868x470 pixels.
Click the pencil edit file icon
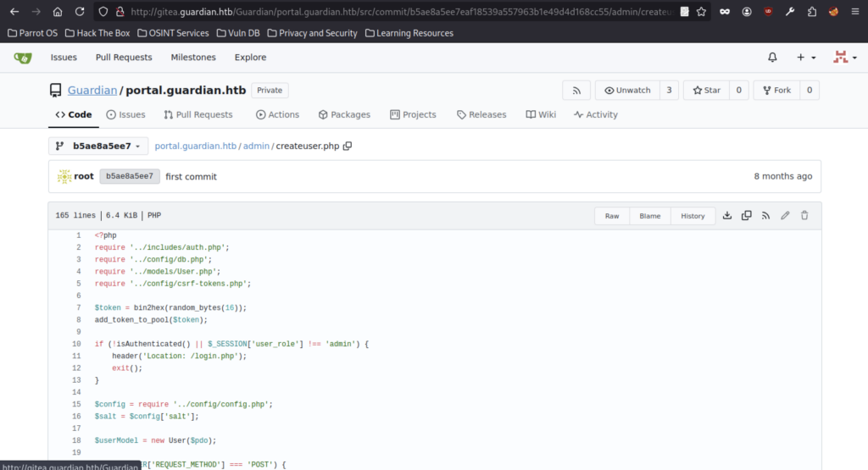click(785, 216)
